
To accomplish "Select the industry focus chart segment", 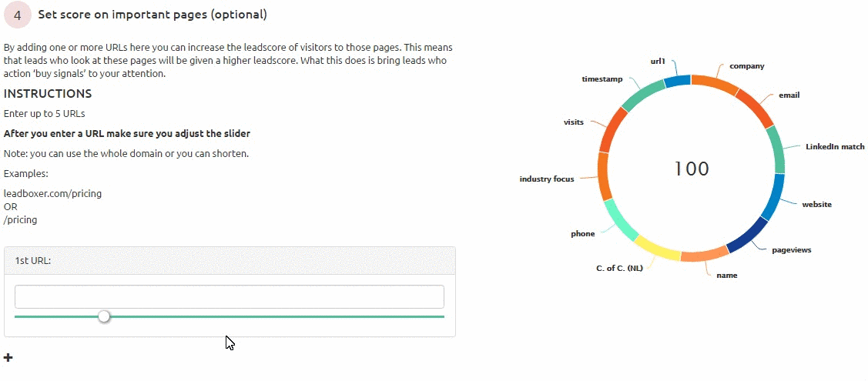I will tap(605, 176).
